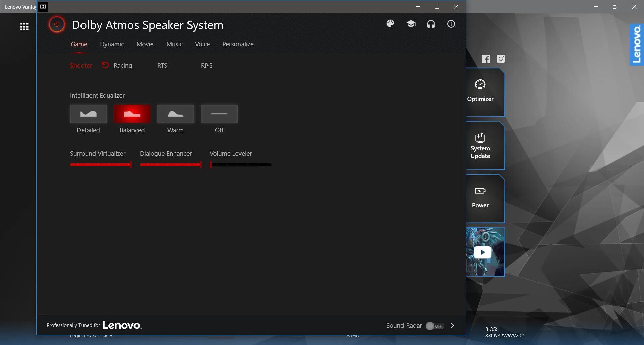The width and height of the screenshot is (644, 345).
Task: Select the Shooter game profile
Action: [81, 66]
